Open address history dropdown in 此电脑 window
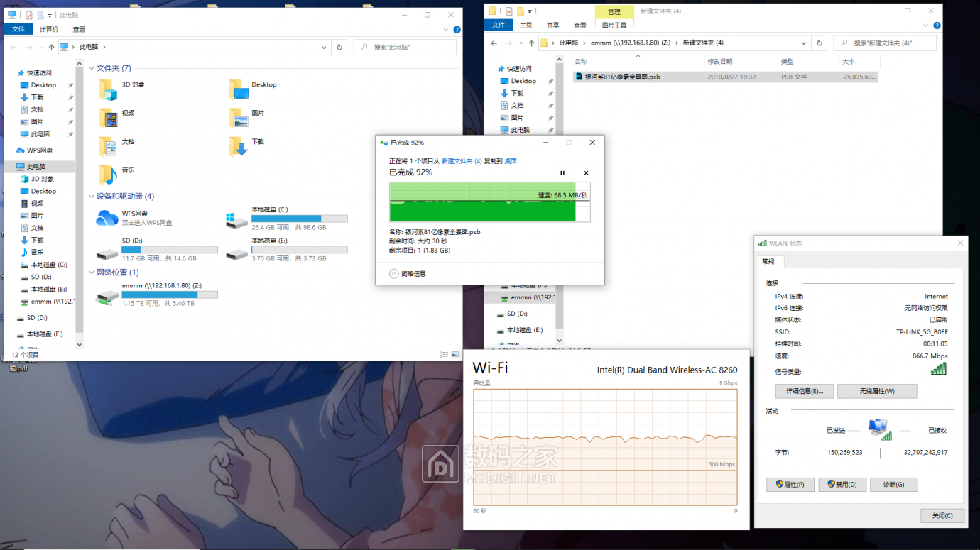This screenshot has width=980, height=550. click(324, 47)
